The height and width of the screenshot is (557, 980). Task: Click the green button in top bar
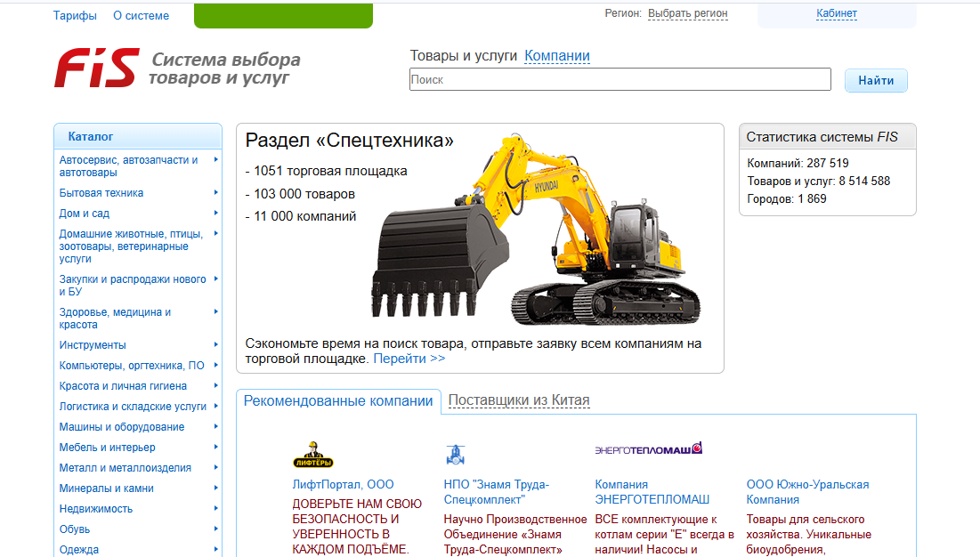(x=283, y=16)
